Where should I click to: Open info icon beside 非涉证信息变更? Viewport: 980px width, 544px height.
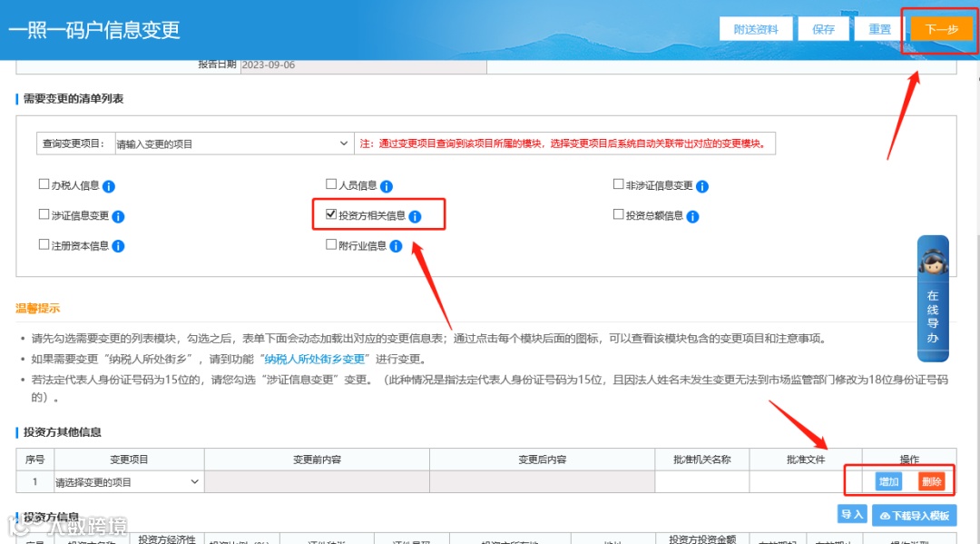[x=701, y=186]
